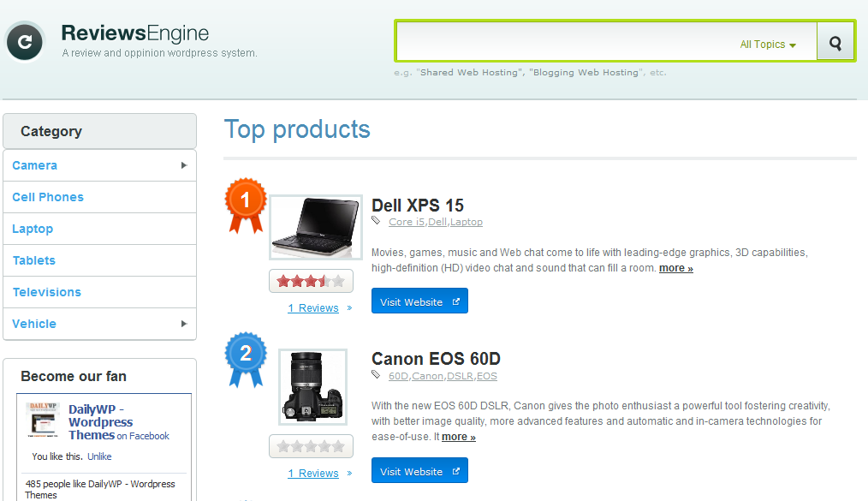The width and height of the screenshot is (868, 501).
Task: Click more » in the Dell XPS description
Action: [x=676, y=268]
